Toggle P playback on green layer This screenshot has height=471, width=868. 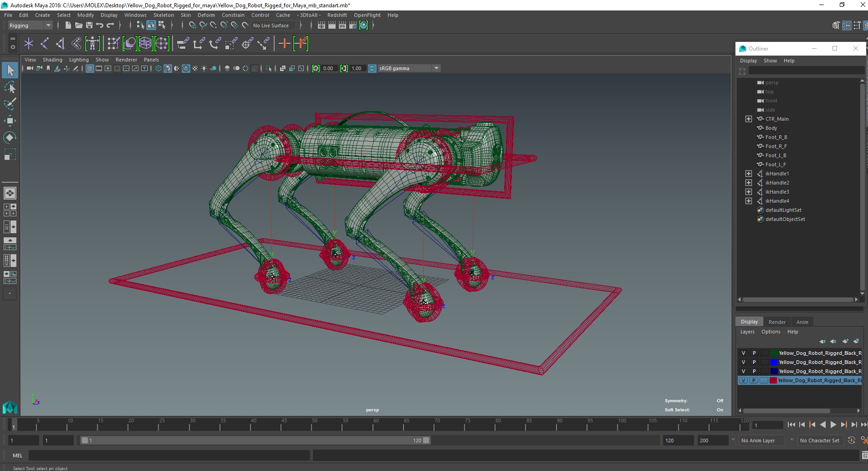point(754,353)
